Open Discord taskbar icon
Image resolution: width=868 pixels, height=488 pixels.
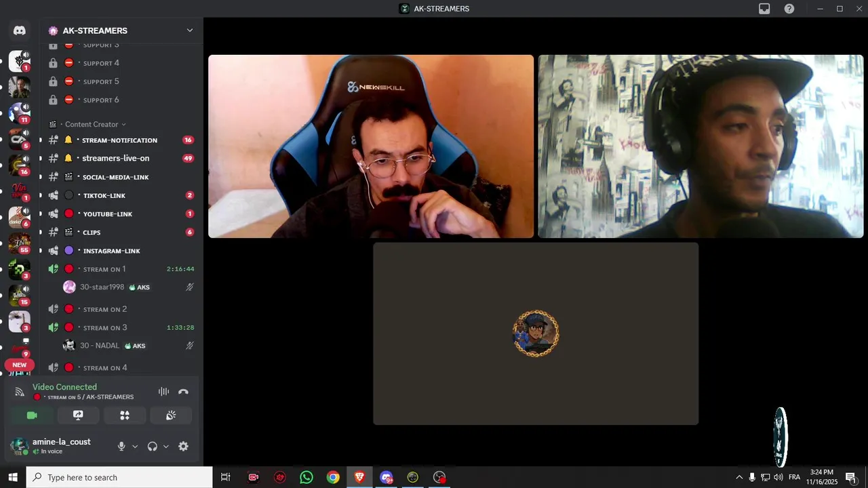pos(386,477)
